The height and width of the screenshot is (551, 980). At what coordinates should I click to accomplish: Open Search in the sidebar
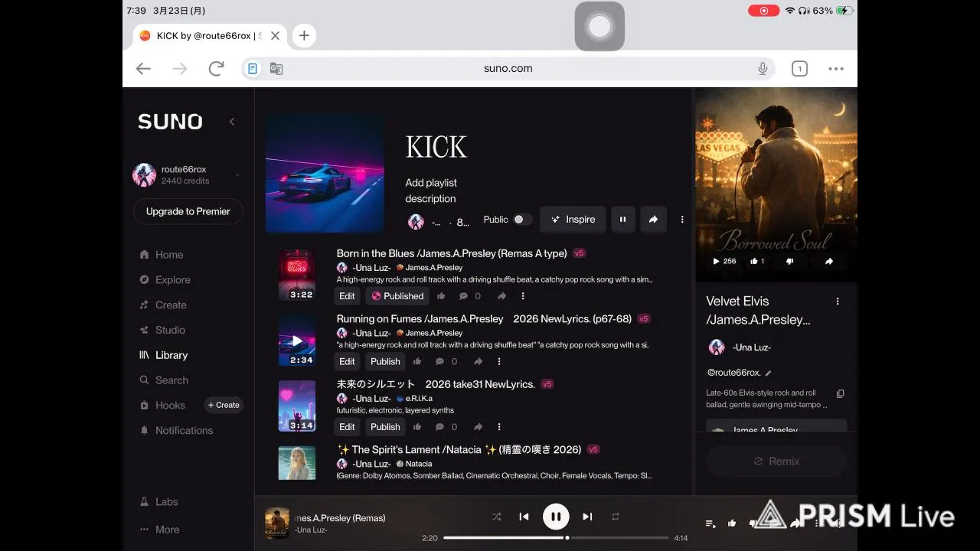[x=164, y=380]
